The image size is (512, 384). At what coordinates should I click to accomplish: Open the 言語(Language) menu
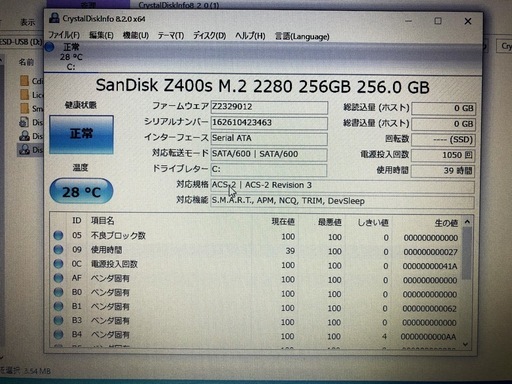(302, 36)
